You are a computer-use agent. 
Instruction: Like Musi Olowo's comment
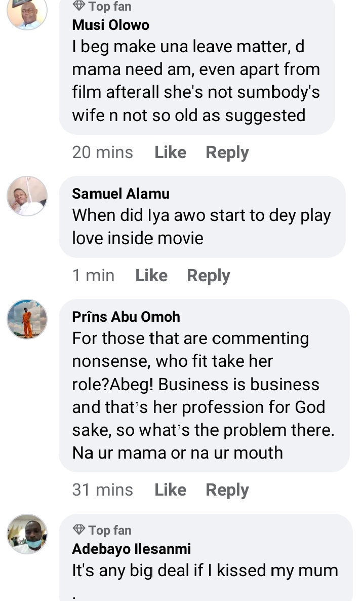pyautogui.click(x=170, y=153)
